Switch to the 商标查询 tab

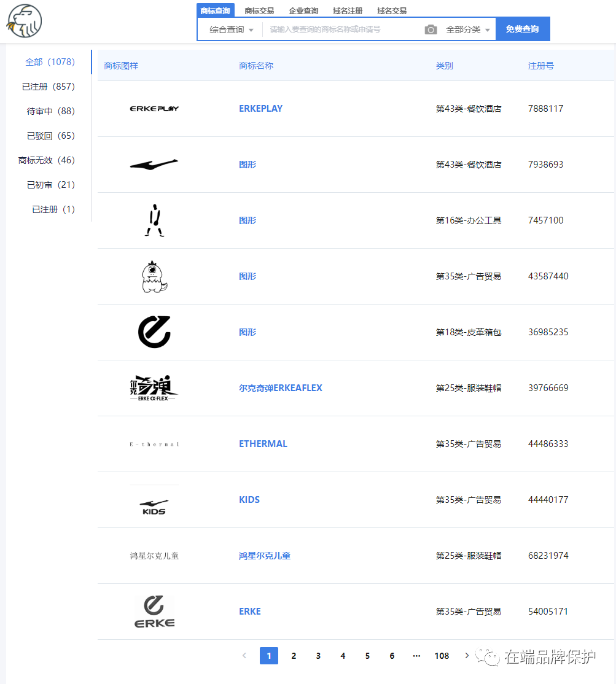tap(216, 10)
